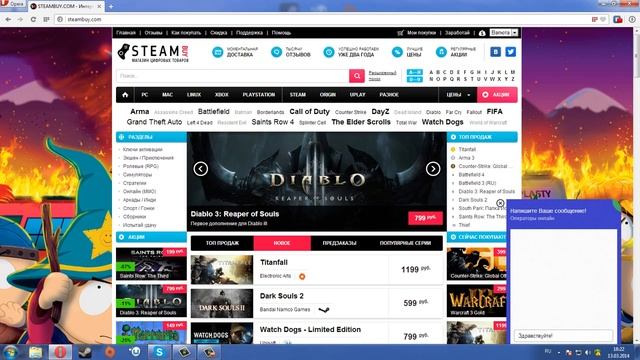Open the STEAM category menu
The image size is (640, 360).
point(298,95)
